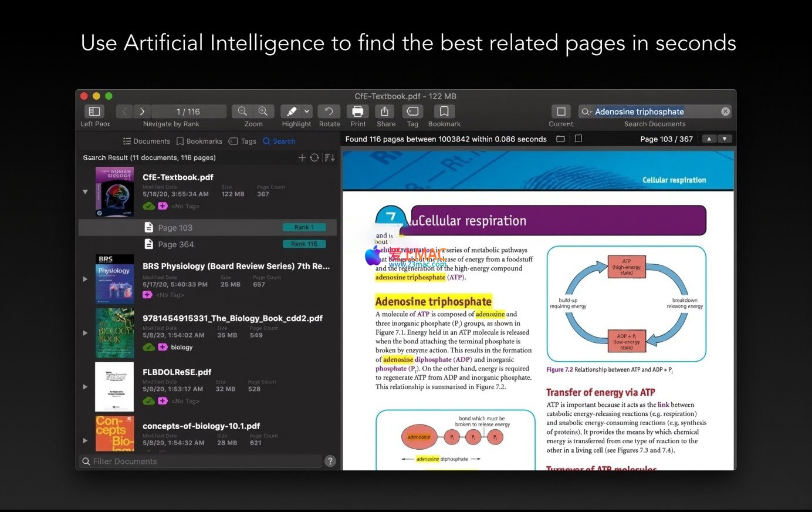Click the Print icon

pyautogui.click(x=358, y=112)
